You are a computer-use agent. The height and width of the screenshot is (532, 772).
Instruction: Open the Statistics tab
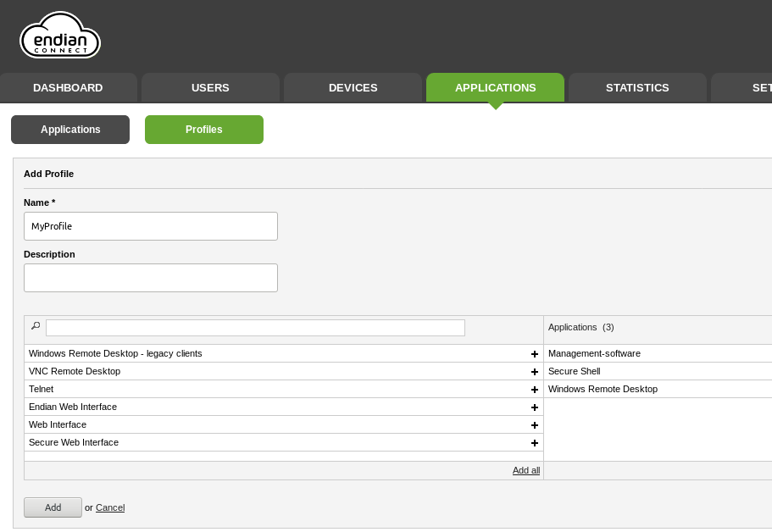coord(637,87)
